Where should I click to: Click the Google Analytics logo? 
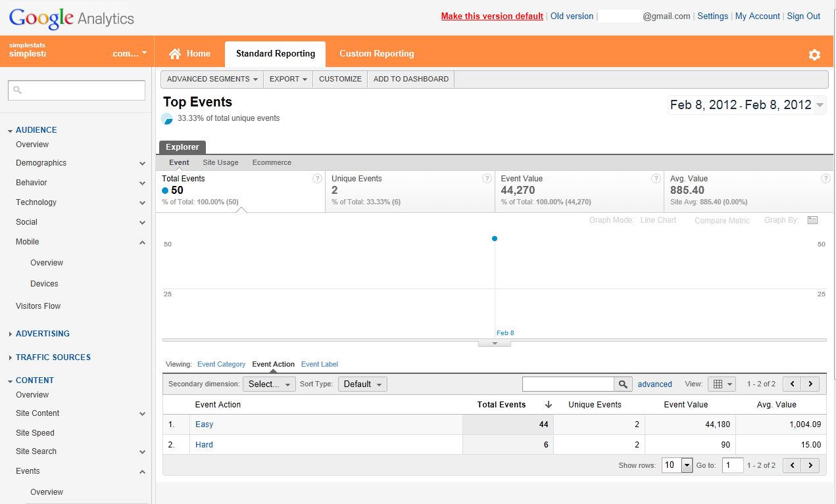72,18
